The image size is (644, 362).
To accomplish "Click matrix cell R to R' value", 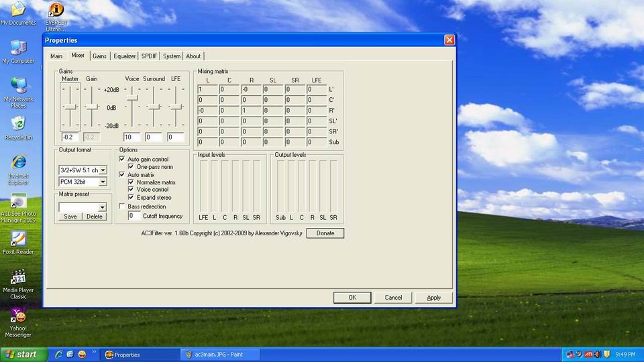I will [251, 111].
